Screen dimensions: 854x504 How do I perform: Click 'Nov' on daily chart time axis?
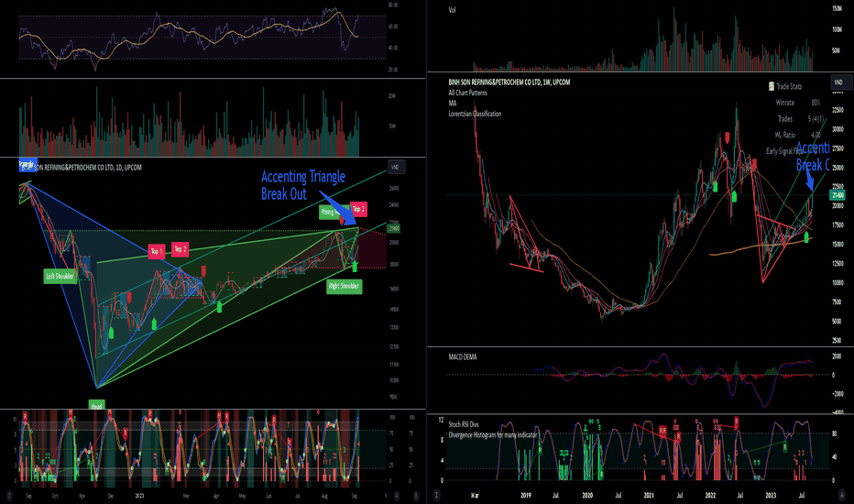tap(82, 496)
